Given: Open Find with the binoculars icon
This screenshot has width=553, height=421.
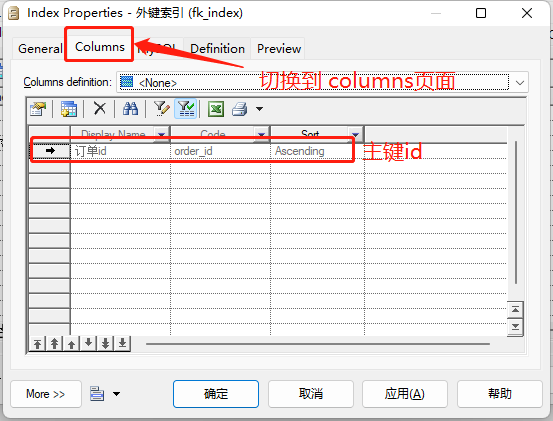Looking at the screenshot, I should coord(130,109).
